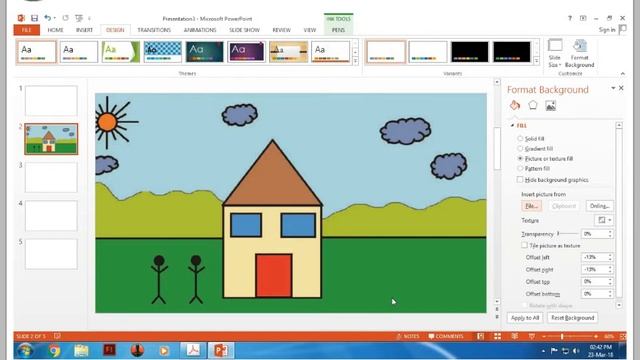Image resolution: width=640 pixels, height=360 pixels.
Task: Click the Undo arrow icon
Action: [x=47, y=18]
